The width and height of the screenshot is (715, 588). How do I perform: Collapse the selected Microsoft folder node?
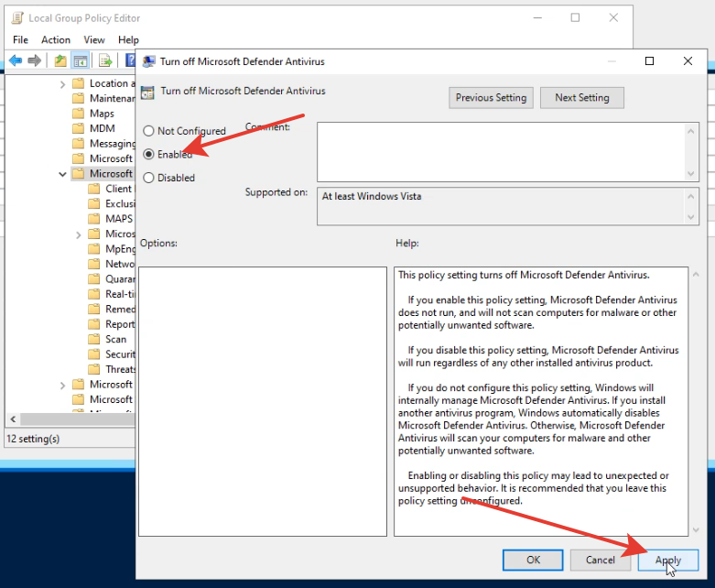[x=62, y=174]
